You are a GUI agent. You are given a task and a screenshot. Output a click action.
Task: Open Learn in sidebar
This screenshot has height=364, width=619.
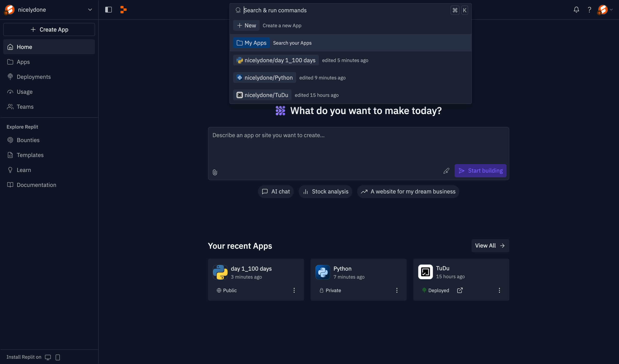click(x=49, y=170)
